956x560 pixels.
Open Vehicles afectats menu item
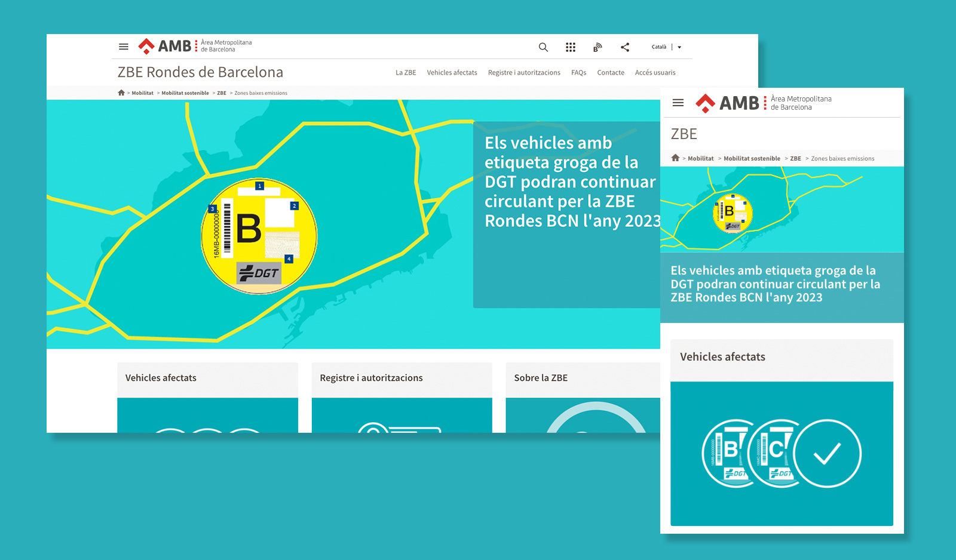tap(452, 73)
